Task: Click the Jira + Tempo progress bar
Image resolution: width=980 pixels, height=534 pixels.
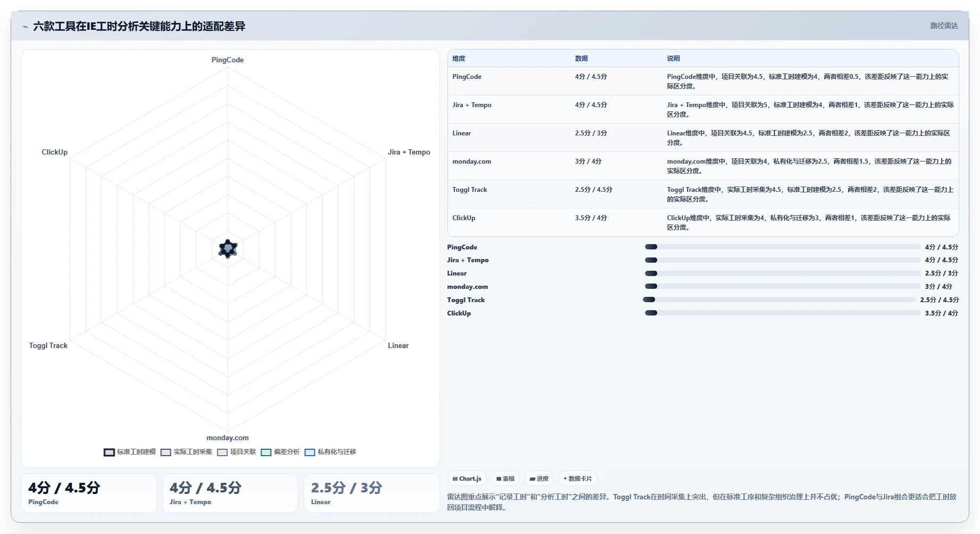Action: (x=782, y=260)
